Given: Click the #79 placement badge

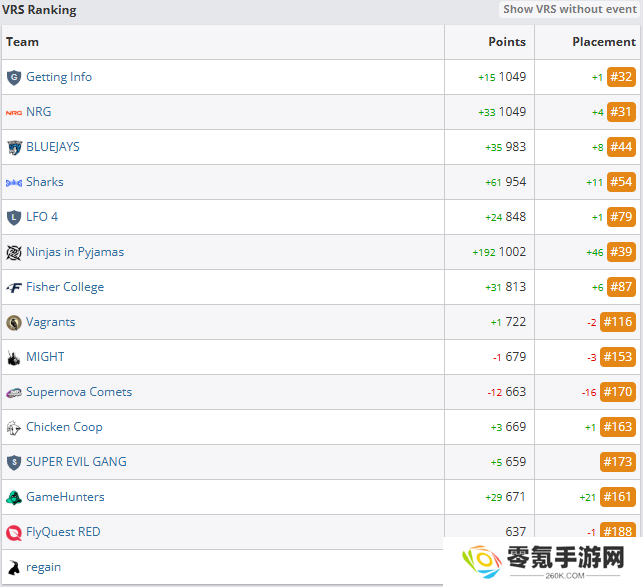Looking at the screenshot, I should click(x=621, y=217).
